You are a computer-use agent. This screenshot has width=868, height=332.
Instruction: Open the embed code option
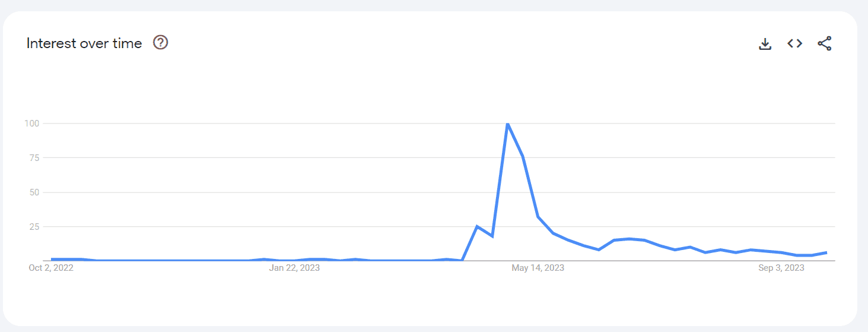click(795, 43)
